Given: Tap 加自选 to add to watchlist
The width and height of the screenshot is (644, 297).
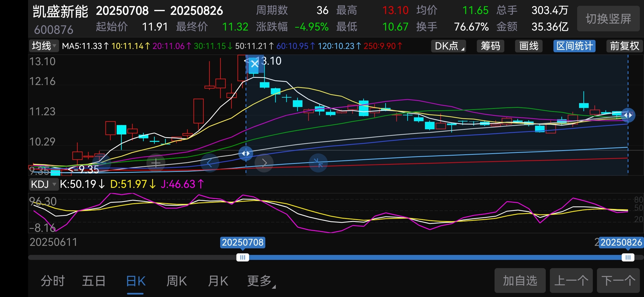Looking at the screenshot, I should (520, 280).
